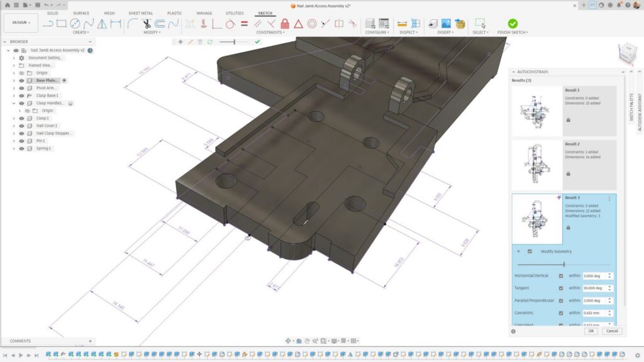Open the DESIGN workspace dropdown
Image resolution: width=644 pixels, height=362 pixels.
(21, 23)
